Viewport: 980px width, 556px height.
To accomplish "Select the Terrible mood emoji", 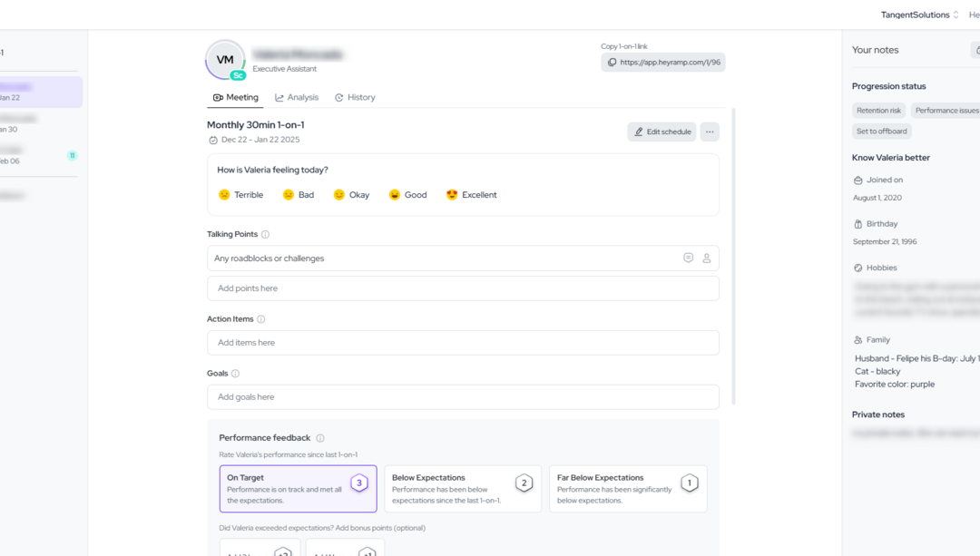I will 224,195.
